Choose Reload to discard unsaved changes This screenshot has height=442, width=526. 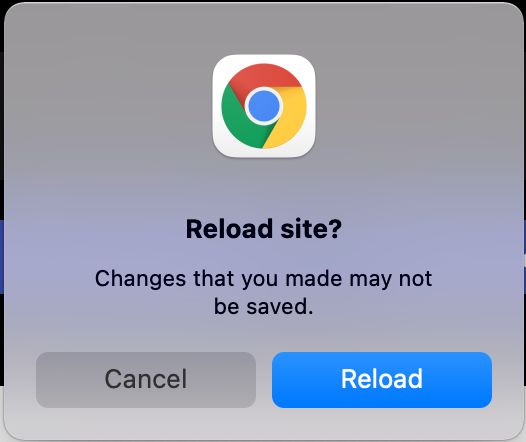pyautogui.click(x=382, y=380)
